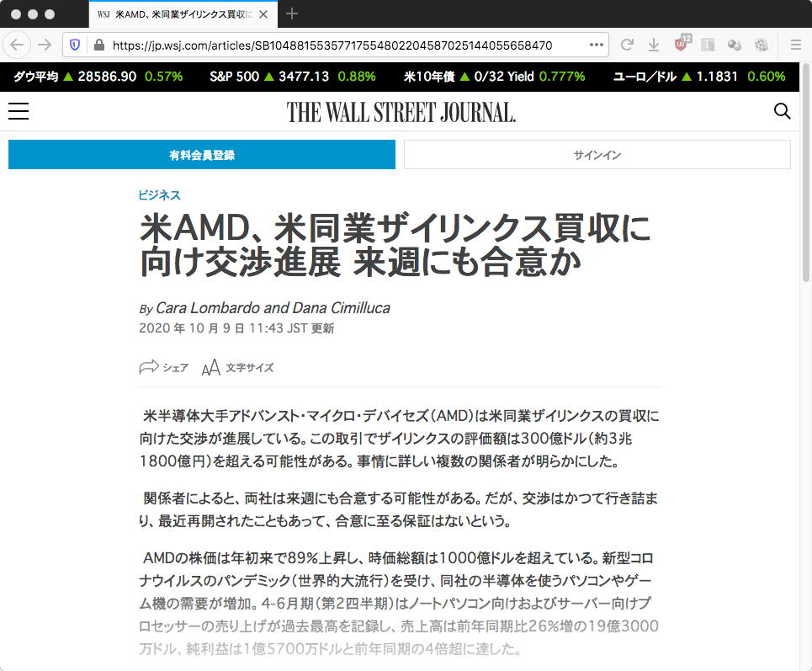The image size is (812, 671).
Task: Click the paragraph starting AMDの株価は年初来
Action: click(x=399, y=604)
